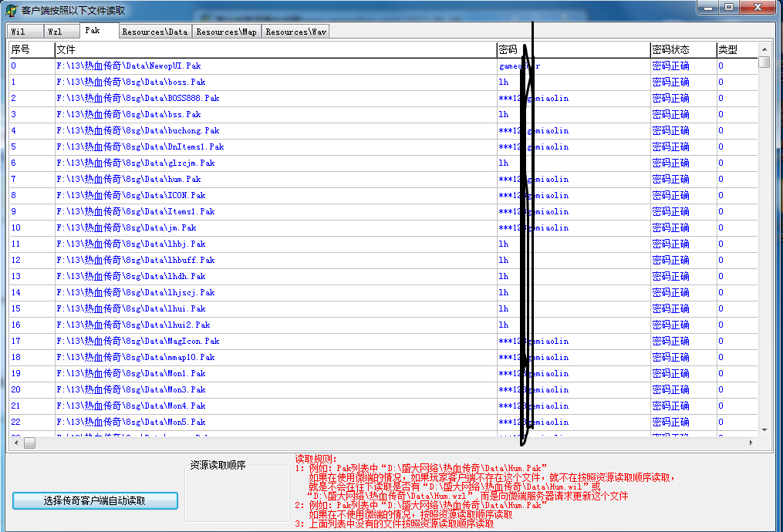Click the 密码正确 status for lhbuff.Pak
The height and width of the screenshot is (532, 783).
[x=670, y=260]
